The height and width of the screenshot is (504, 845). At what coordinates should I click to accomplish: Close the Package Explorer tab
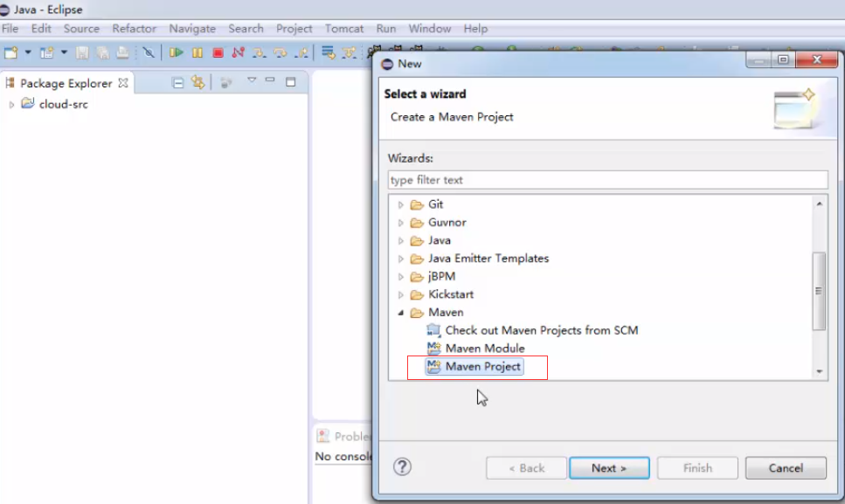123,83
